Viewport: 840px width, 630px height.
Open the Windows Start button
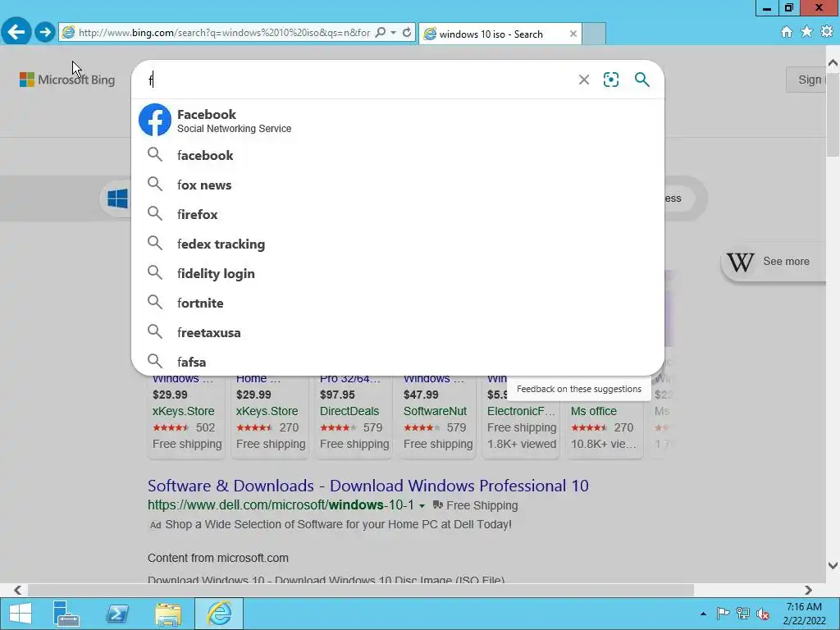(x=21, y=614)
